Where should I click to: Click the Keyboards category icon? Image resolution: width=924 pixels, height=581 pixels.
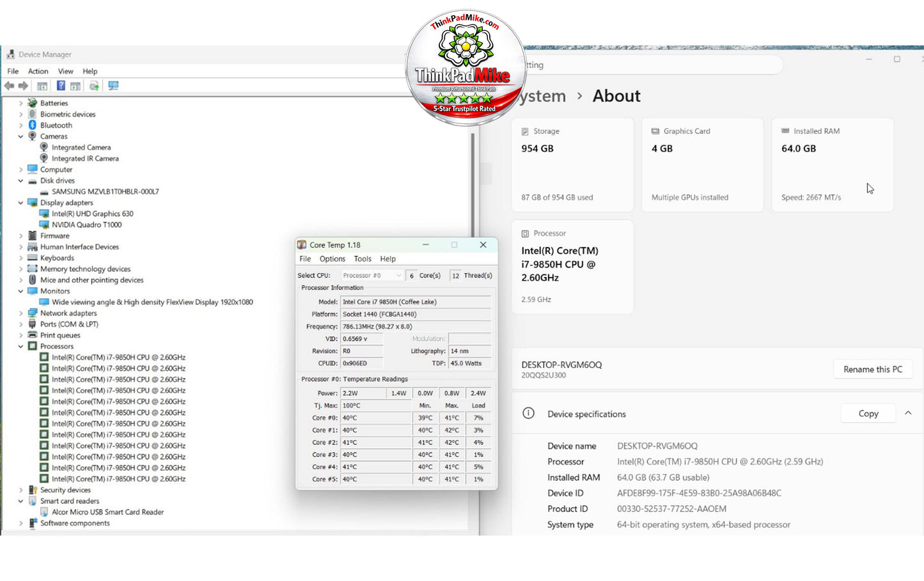[33, 258]
